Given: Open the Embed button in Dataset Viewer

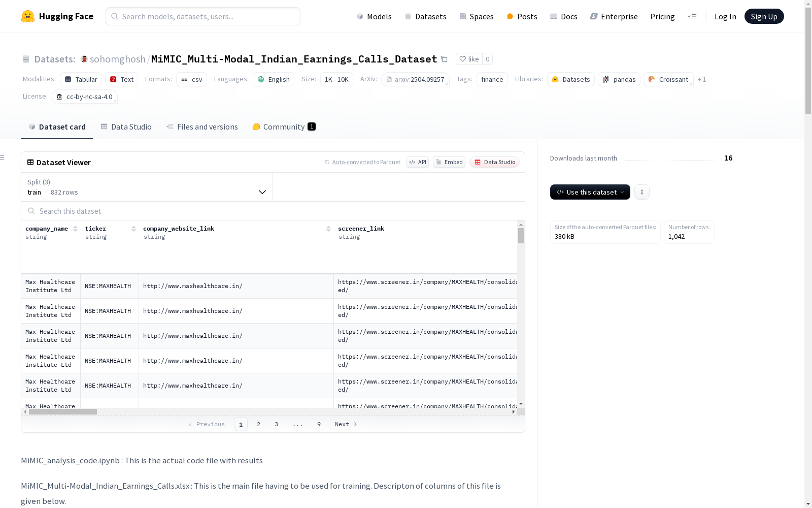Looking at the screenshot, I should (x=449, y=162).
